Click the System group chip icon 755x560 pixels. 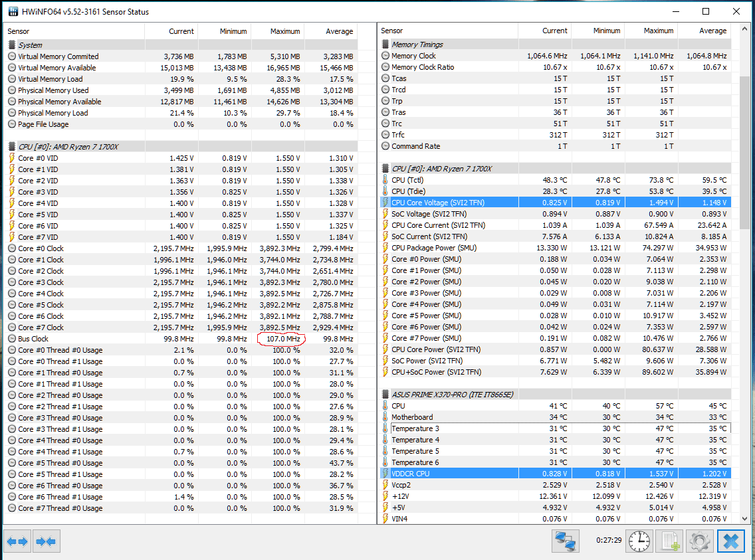pyautogui.click(x=12, y=45)
